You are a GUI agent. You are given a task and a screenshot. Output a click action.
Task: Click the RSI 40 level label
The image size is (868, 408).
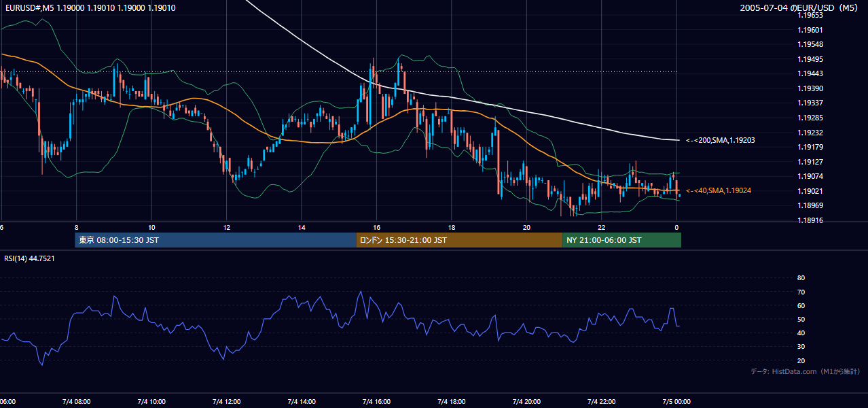pos(801,333)
